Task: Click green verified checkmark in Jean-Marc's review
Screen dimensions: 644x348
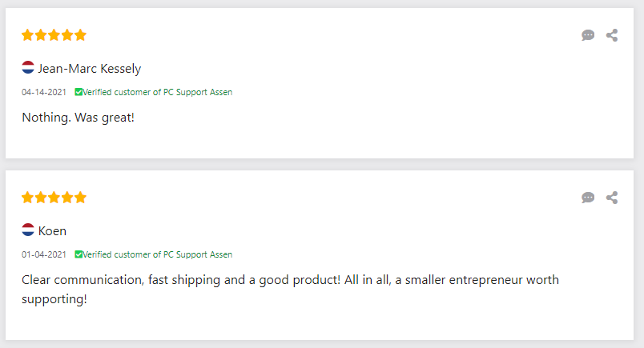Action: pos(78,92)
